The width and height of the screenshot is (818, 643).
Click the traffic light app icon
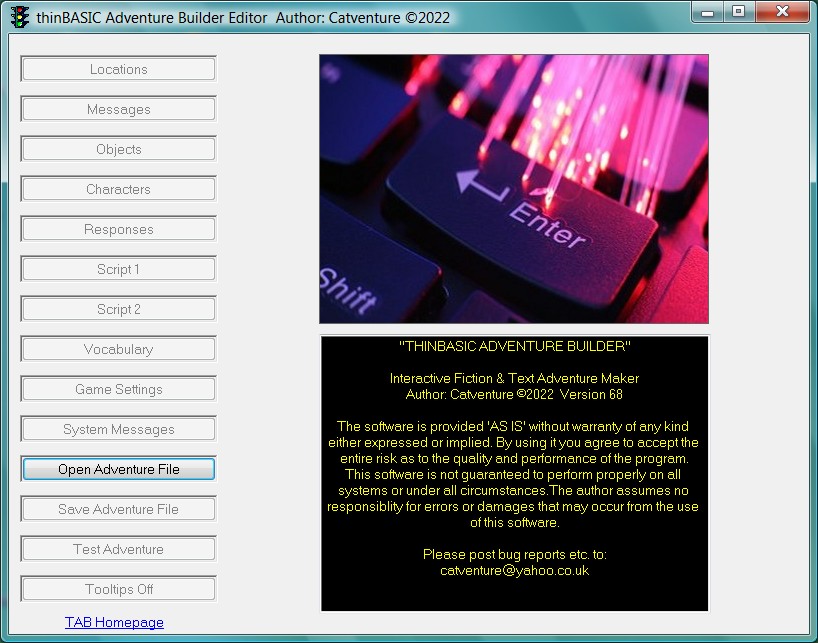(20, 17)
